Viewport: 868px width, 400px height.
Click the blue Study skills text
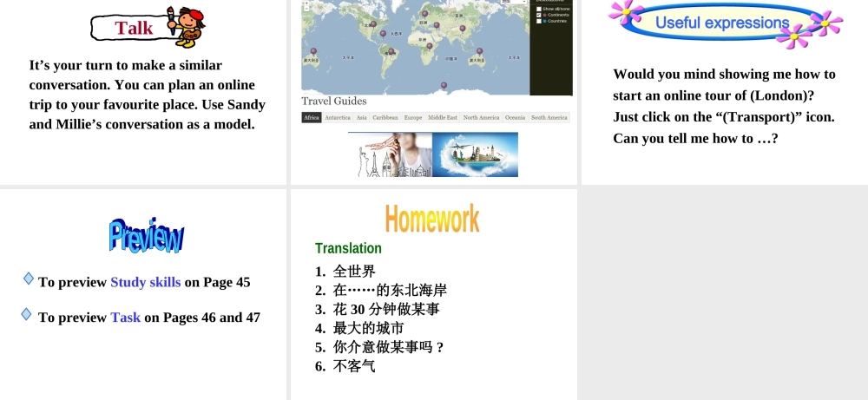point(146,282)
